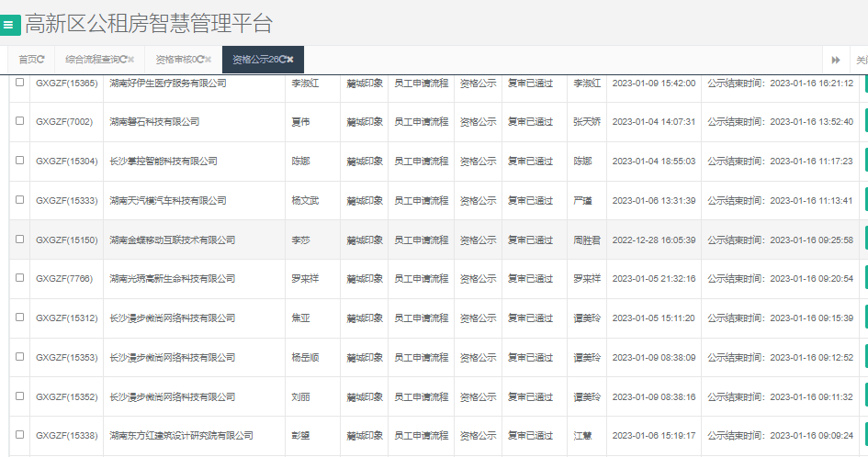The height and width of the screenshot is (457, 868).
Task: Click handler name 周胜君
Action: pyautogui.click(x=587, y=240)
